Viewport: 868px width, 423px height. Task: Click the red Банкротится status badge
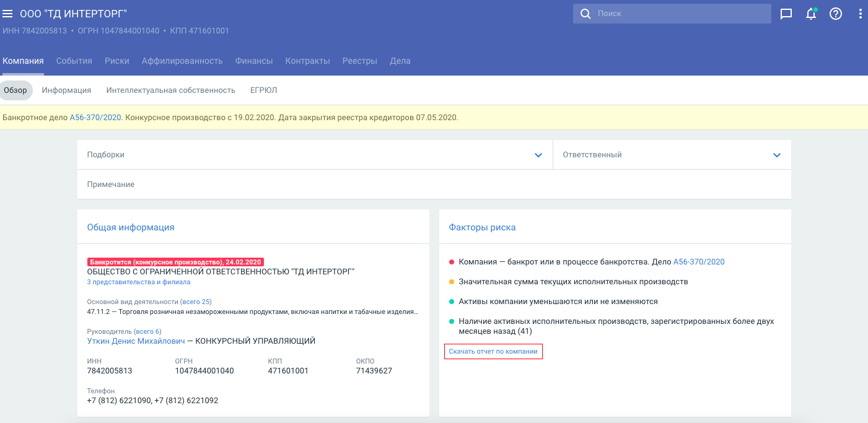(x=175, y=262)
